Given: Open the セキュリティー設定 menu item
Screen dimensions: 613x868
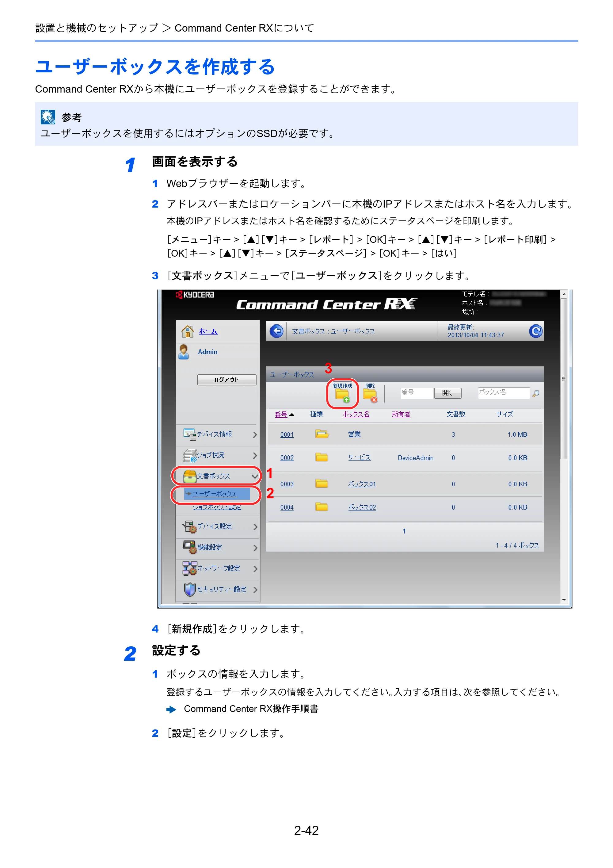Looking at the screenshot, I should click(222, 589).
